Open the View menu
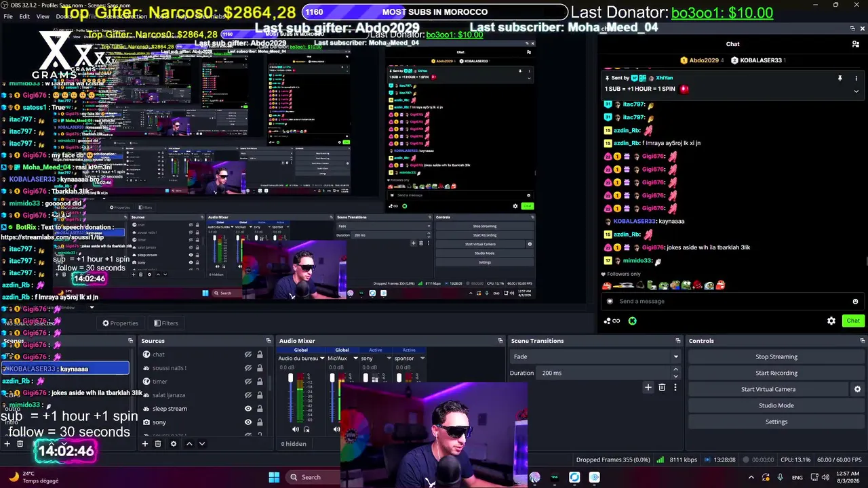The image size is (868, 488). coord(43,16)
